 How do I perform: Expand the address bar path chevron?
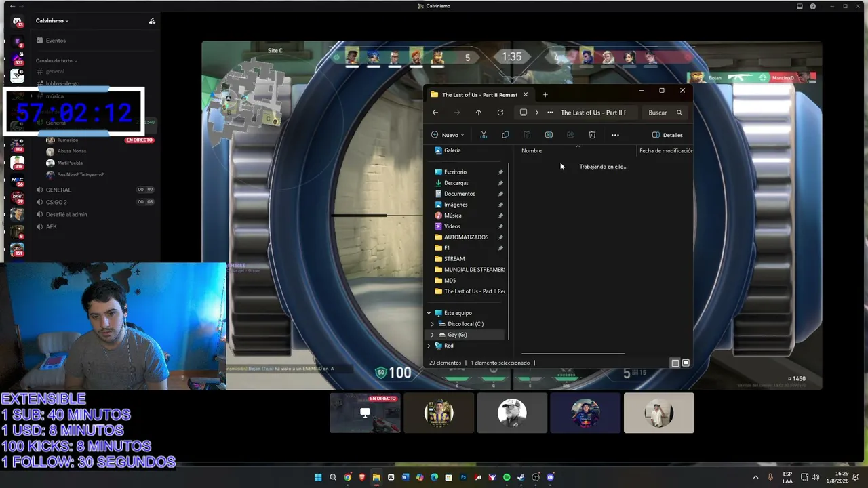coord(536,113)
